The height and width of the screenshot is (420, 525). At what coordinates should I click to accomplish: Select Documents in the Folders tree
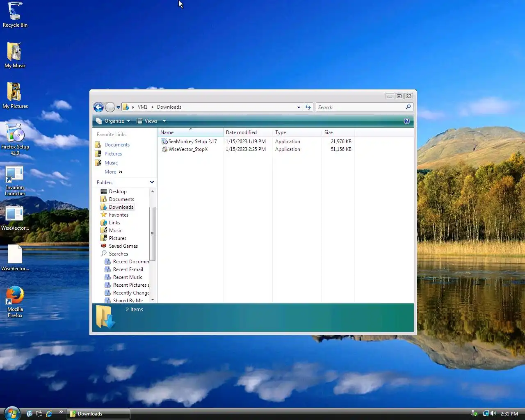click(121, 199)
